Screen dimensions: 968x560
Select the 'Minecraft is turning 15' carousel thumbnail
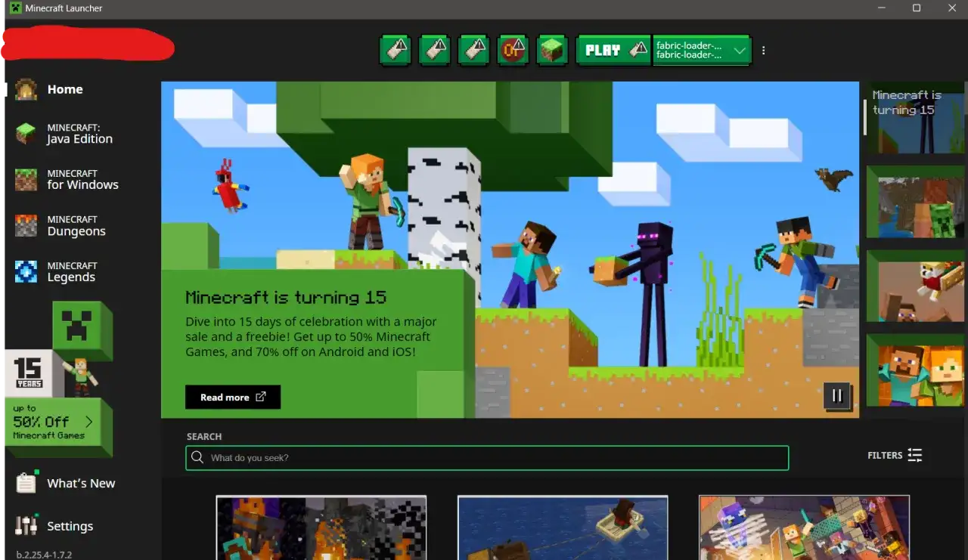[915, 117]
